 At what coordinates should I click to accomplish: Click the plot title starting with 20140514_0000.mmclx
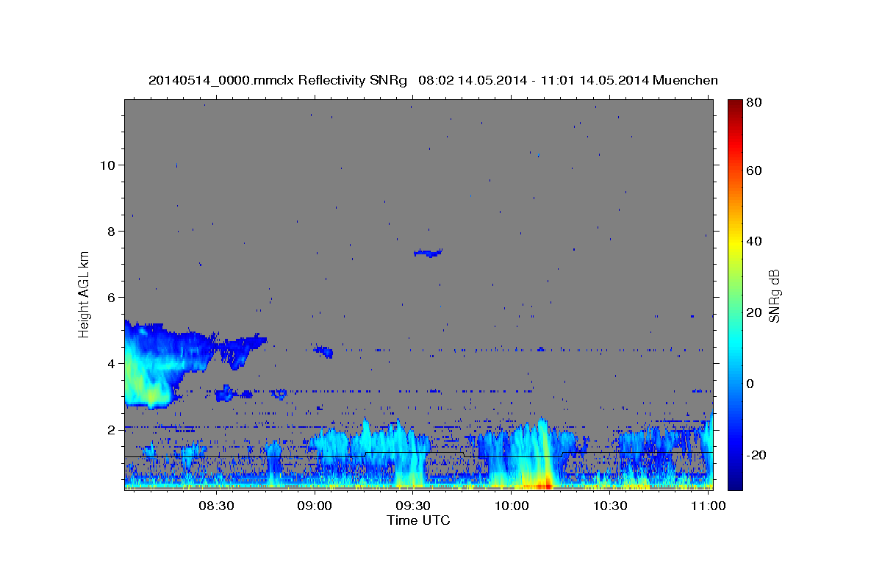tap(433, 80)
